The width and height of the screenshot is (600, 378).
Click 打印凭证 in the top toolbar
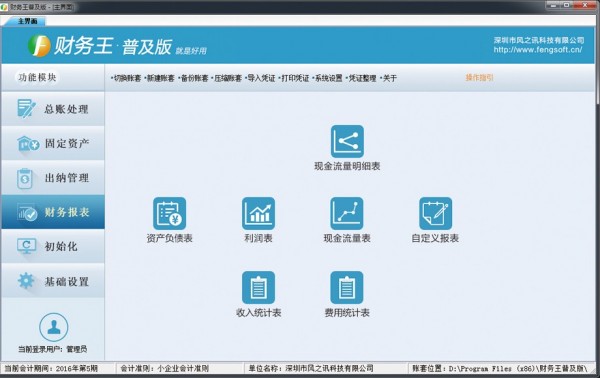coord(294,78)
